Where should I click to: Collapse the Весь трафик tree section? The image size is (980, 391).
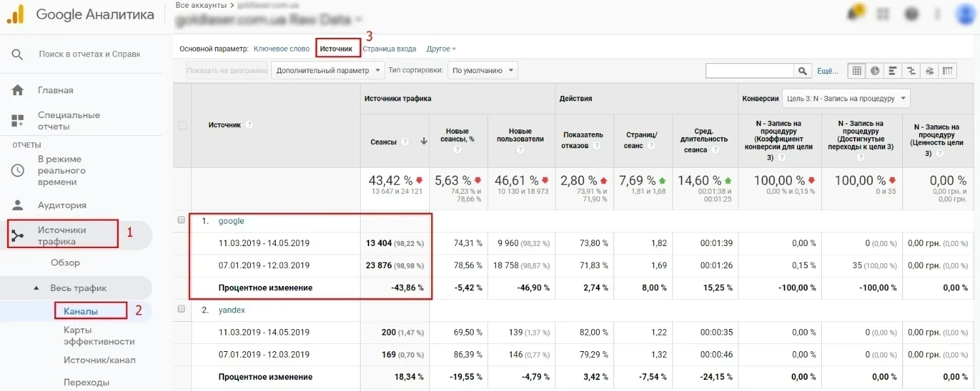pyautogui.click(x=36, y=288)
